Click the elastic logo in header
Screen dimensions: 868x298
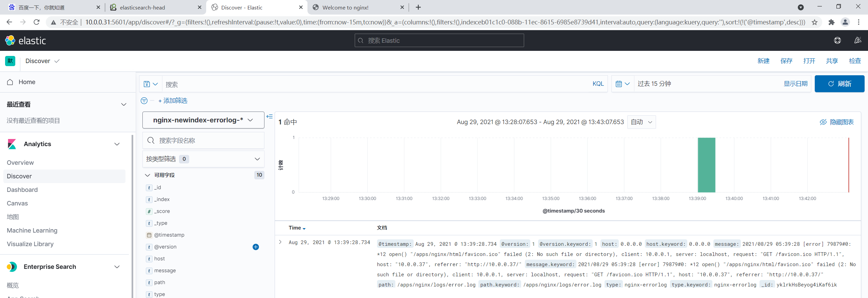pos(25,40)
